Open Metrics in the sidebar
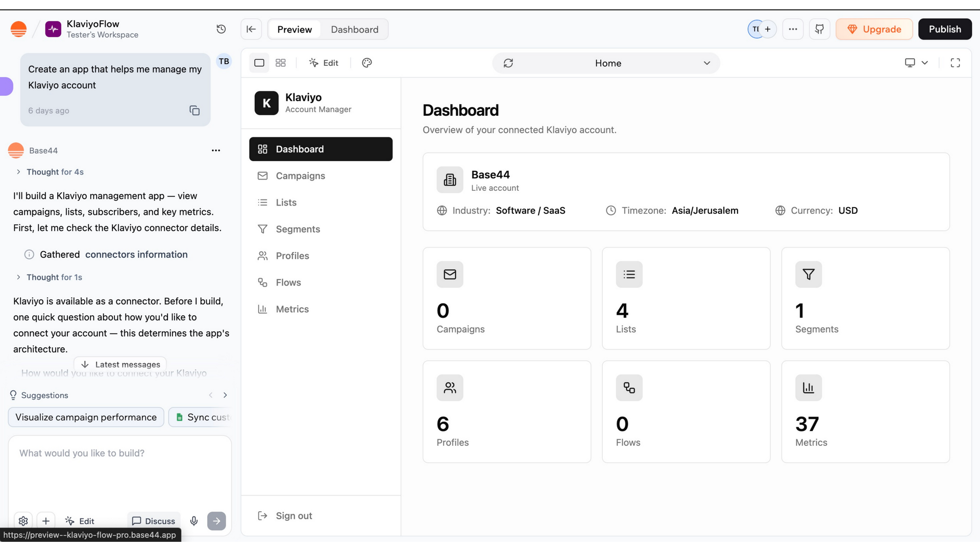The image size is (980, 551). [x=321, y=309]
